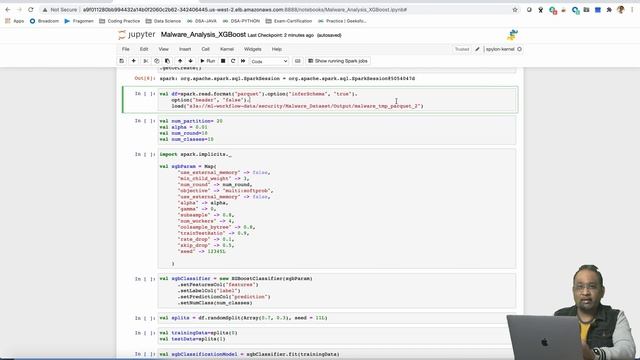The image size is (640, 360).
Task: Move selected cell down arrow
Action: tap(191, 61)
